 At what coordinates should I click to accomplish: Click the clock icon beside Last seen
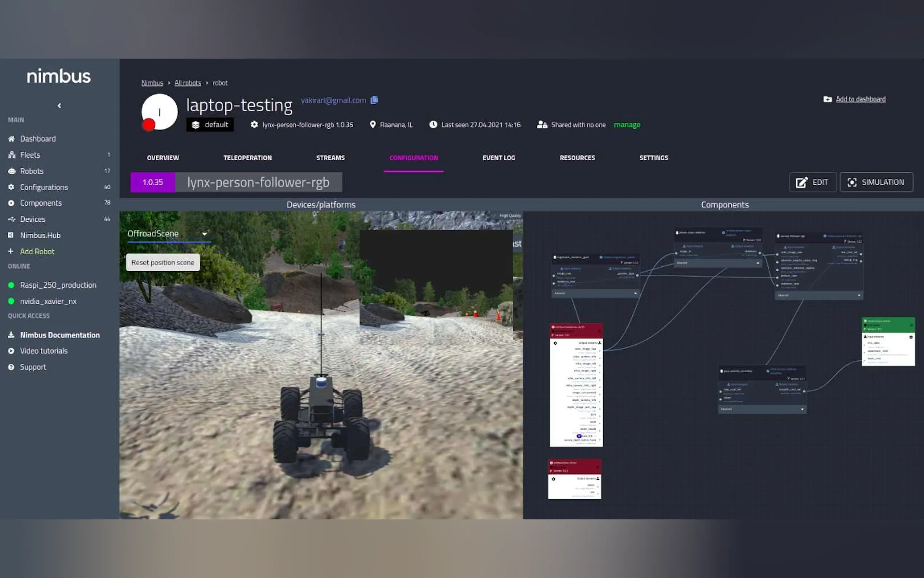(x=433, y=124)
